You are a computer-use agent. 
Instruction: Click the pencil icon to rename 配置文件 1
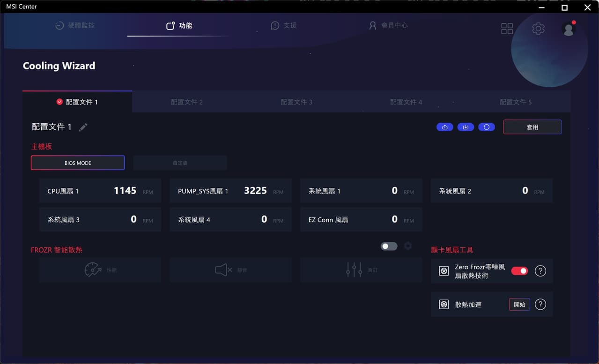tap(83, 127)
